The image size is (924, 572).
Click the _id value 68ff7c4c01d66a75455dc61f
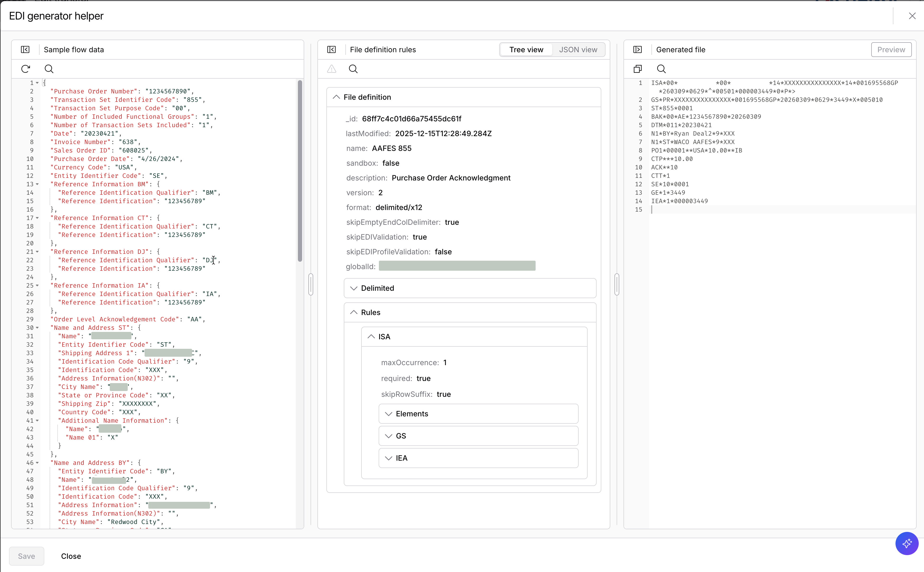click(412, 119)
